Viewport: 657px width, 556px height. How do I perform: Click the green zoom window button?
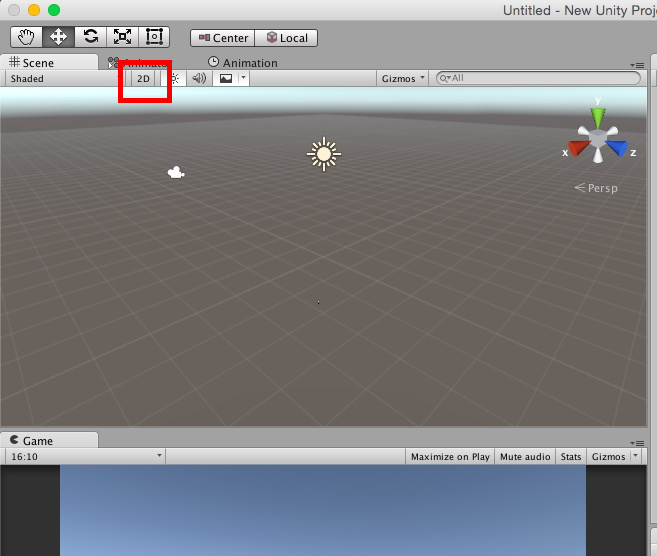point(54,10)
